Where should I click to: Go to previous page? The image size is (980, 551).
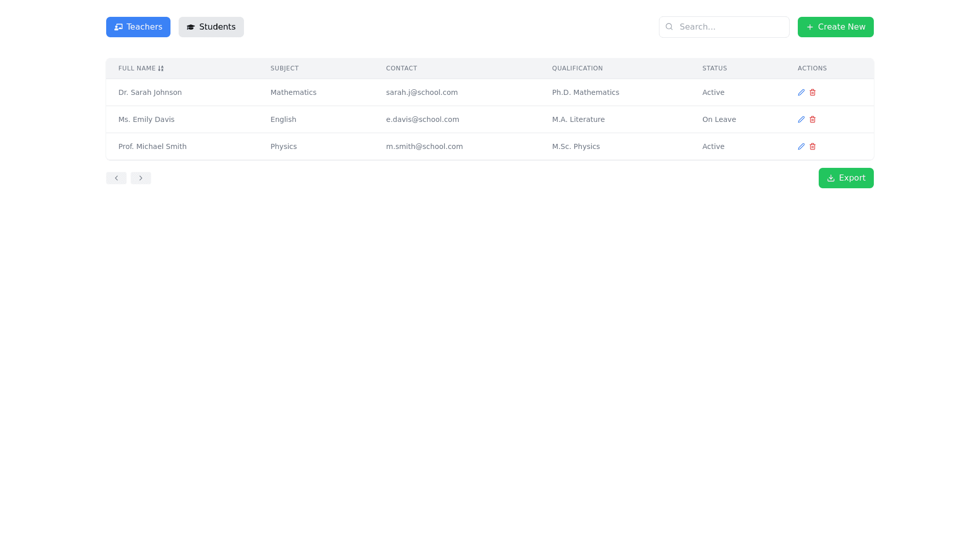point(116,178)
